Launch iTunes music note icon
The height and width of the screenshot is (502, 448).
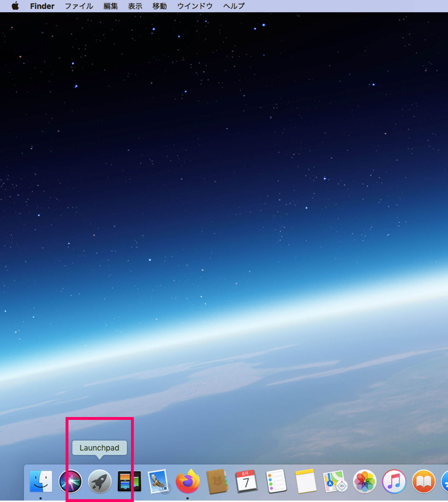(394, 481)
